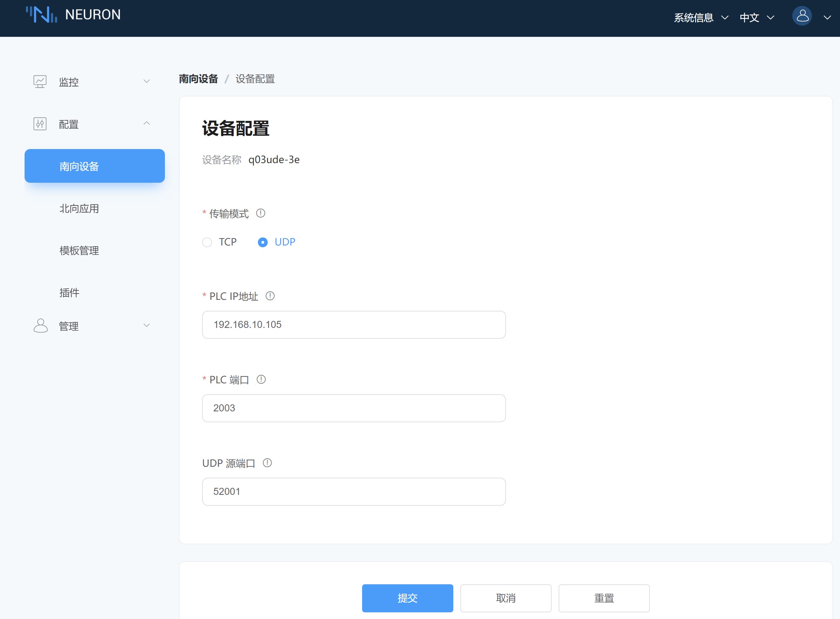Image resolution: width=840 pixels, height=619 pixels.
Task: Click info icon beside UDP 源端口
Action: [x=267, y=463]
